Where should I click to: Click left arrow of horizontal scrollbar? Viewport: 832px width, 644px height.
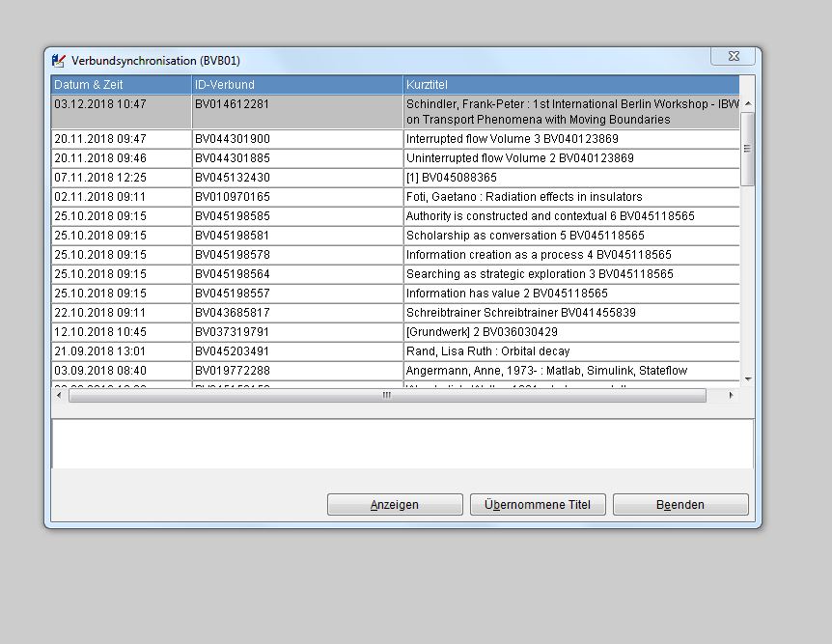coord(60,396)
